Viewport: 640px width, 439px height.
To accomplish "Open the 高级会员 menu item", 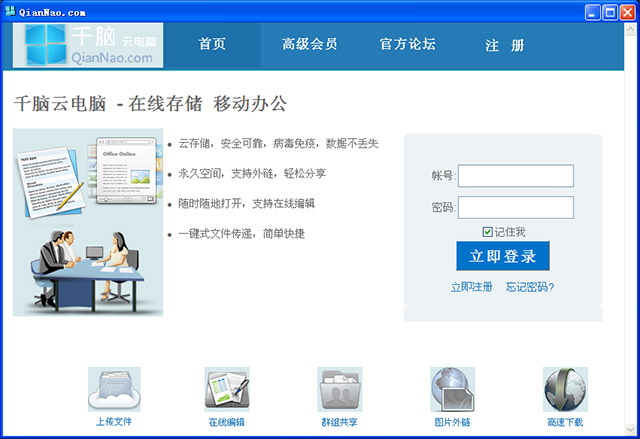I will click(309, 44).
